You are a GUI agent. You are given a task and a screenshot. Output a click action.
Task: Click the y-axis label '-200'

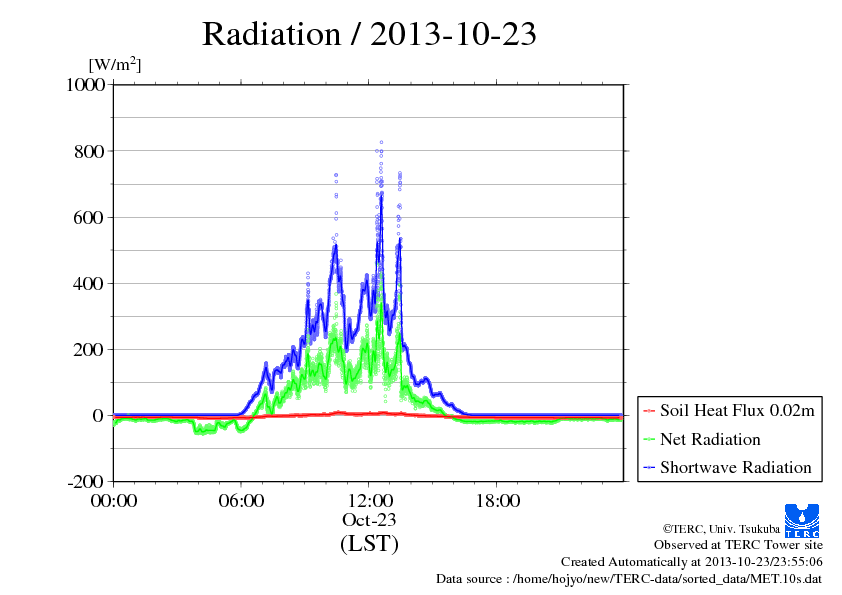(86, 482)
